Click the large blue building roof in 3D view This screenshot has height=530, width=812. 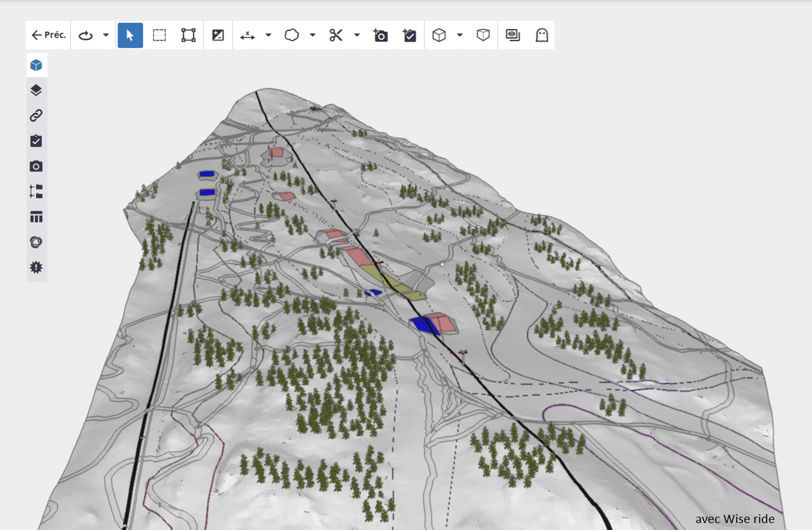click(421, 325)
